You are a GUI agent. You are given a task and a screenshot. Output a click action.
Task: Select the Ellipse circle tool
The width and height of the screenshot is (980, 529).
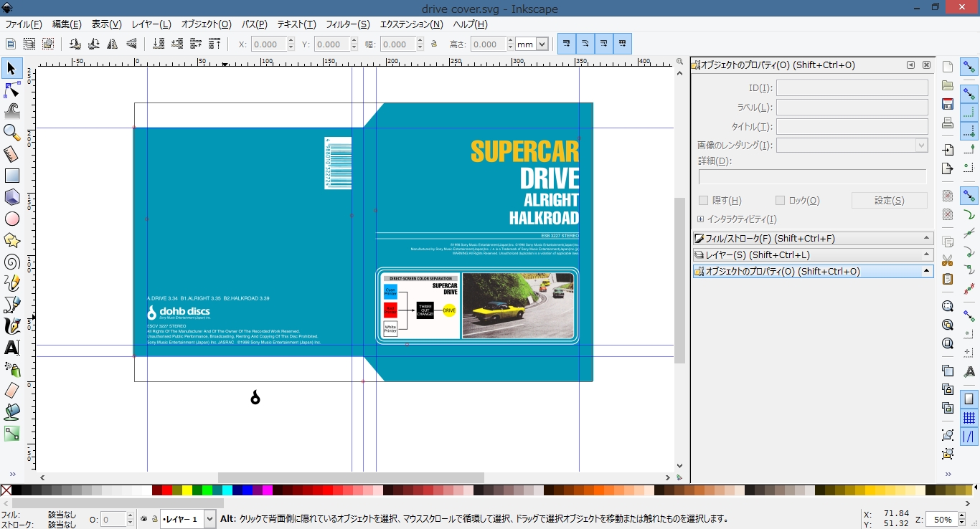pos(11,219)
